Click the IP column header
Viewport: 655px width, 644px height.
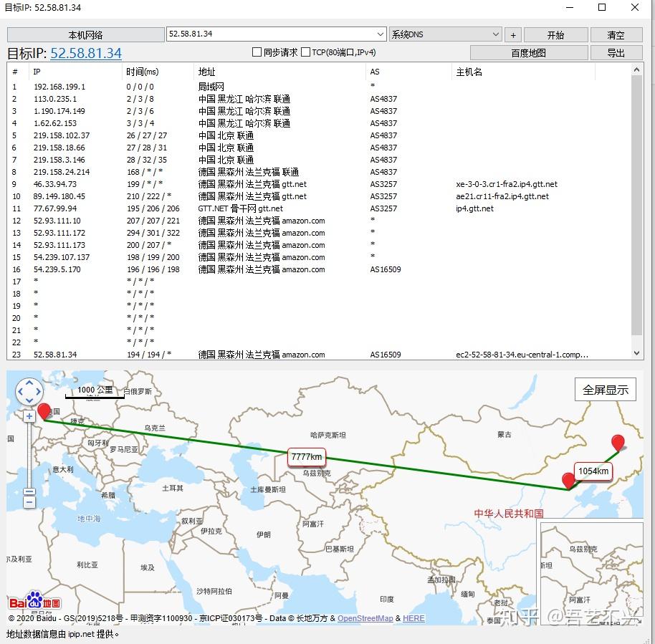(x=76, y=72)
